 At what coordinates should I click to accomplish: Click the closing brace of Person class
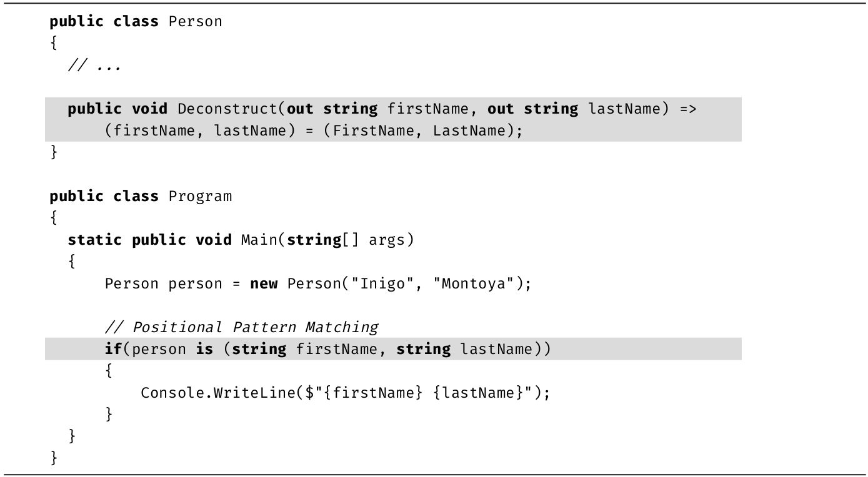54,152
